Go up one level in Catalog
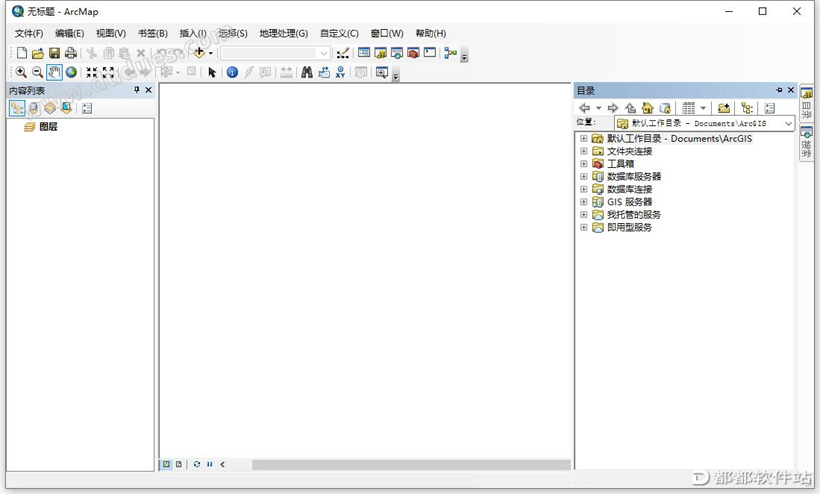 pyautogui.click(x=631, y=108)
